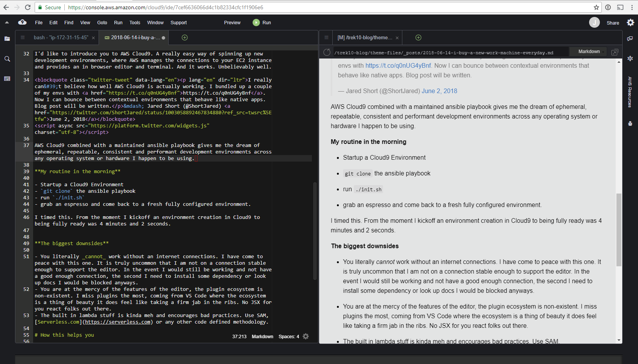Open the Tools menu
The width and height of the screenshot is (638, 364).
pyautogui.click(x=135, y=23)
